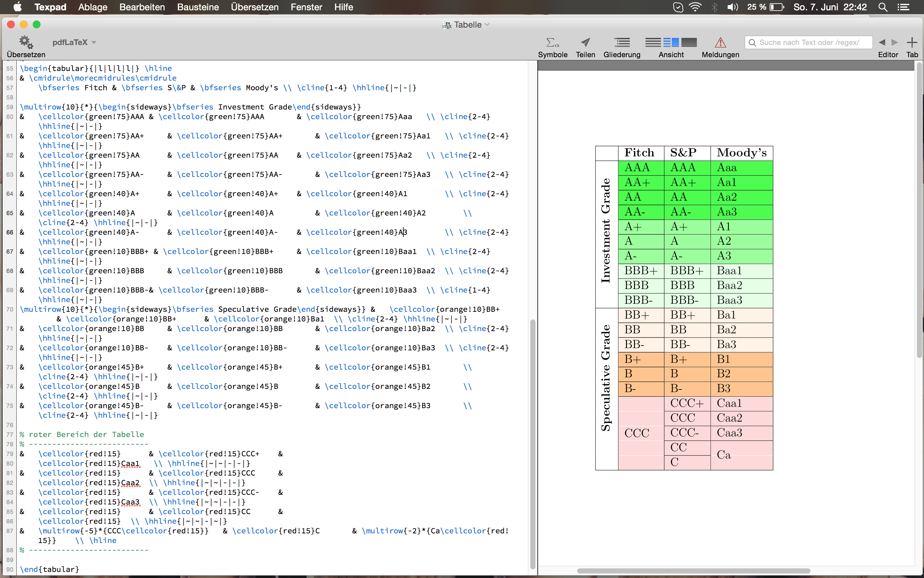The width and height of the screenshot is (924, 578).
Task: Select the editor-only view layout
Action: click(653, 42)
